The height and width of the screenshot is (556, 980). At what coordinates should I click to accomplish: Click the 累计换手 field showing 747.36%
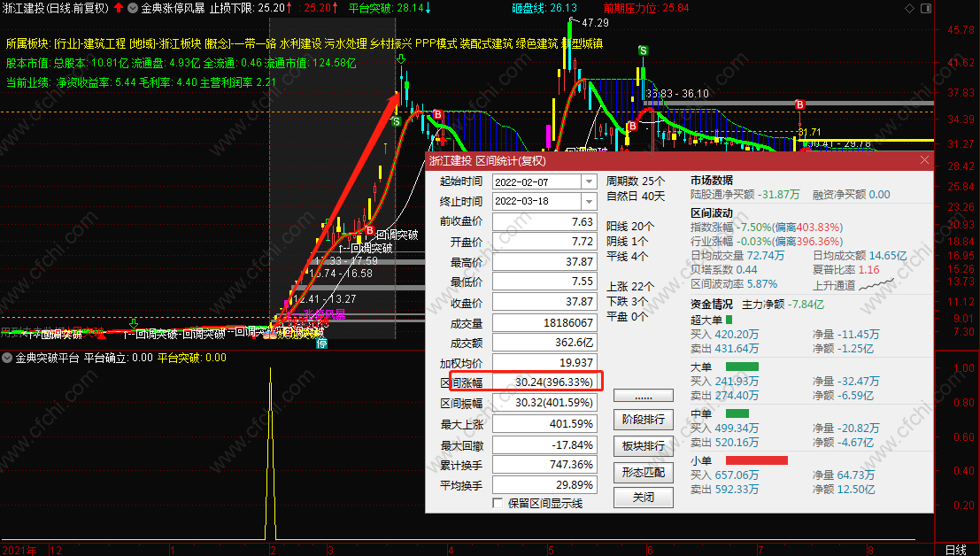544,465
